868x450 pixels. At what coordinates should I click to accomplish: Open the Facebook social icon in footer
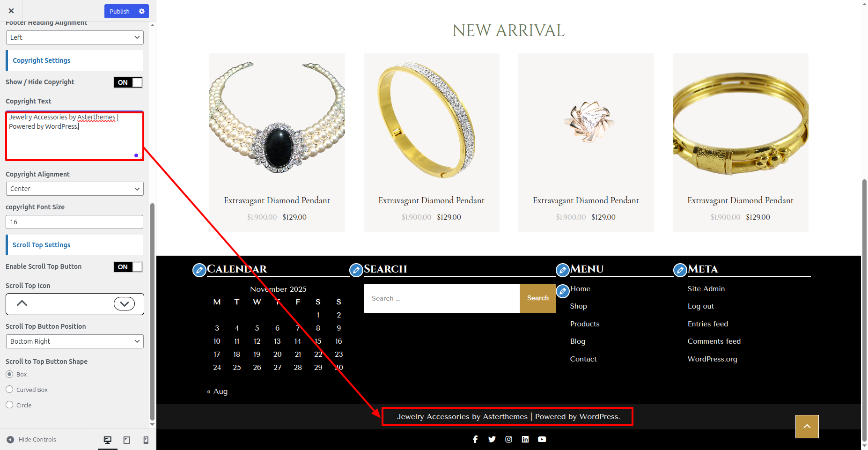(475, 439)
